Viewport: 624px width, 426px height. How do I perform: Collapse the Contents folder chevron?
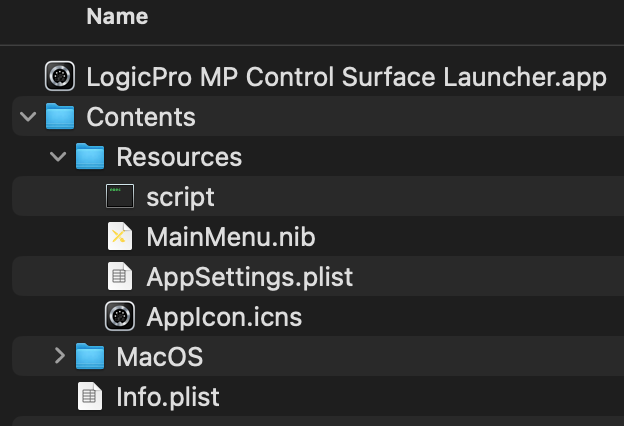point(28,117)
